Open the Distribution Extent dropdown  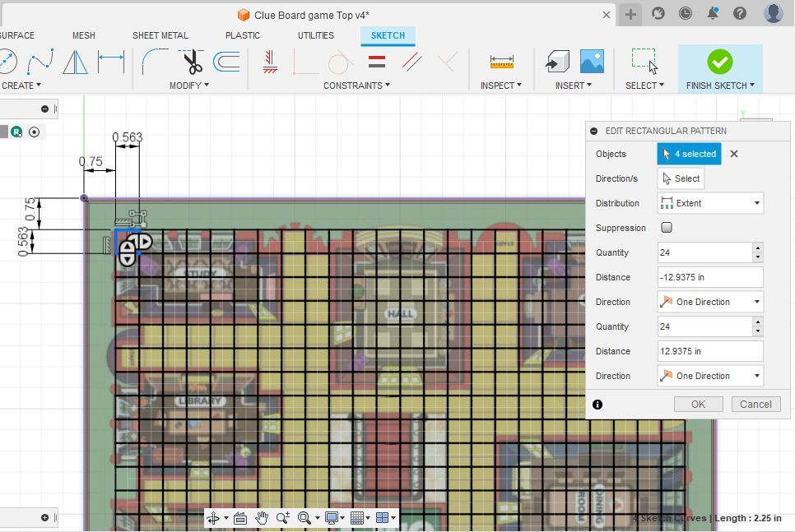tap(710, 203)
